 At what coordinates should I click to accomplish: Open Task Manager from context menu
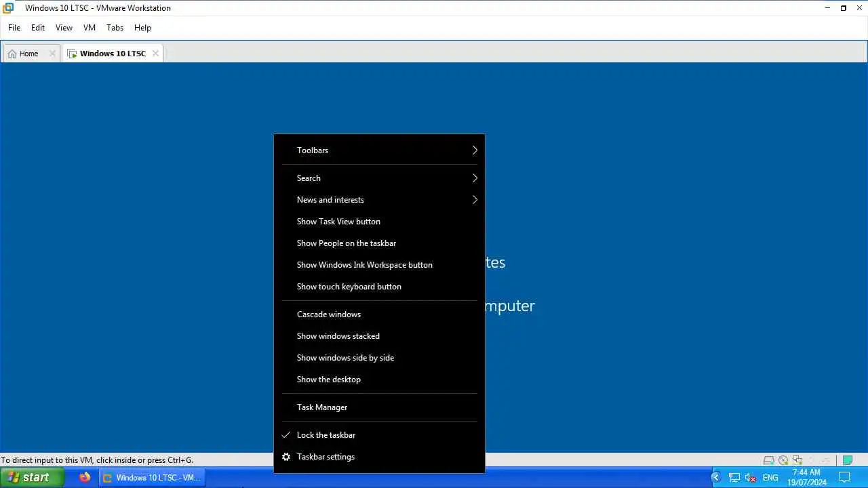[379, 407]
